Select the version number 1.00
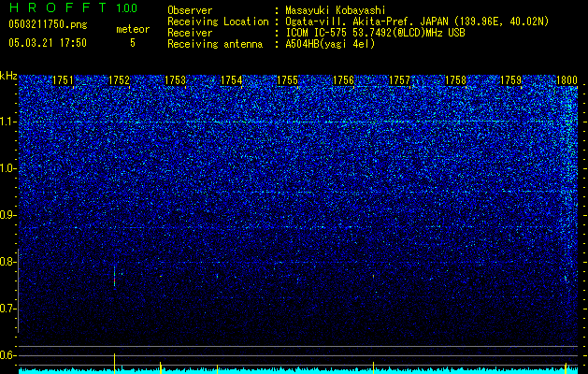The width and height of the screenshot is (588, 374). [x=127, y=7]
